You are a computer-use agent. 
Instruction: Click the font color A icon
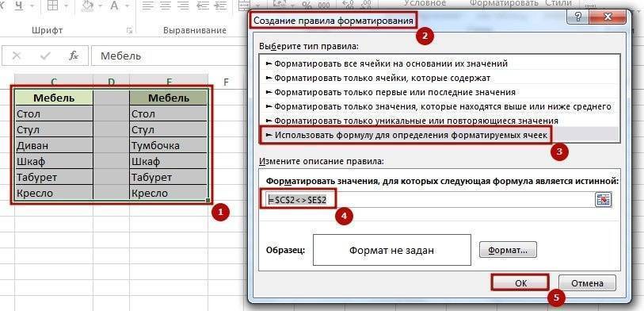114,6
